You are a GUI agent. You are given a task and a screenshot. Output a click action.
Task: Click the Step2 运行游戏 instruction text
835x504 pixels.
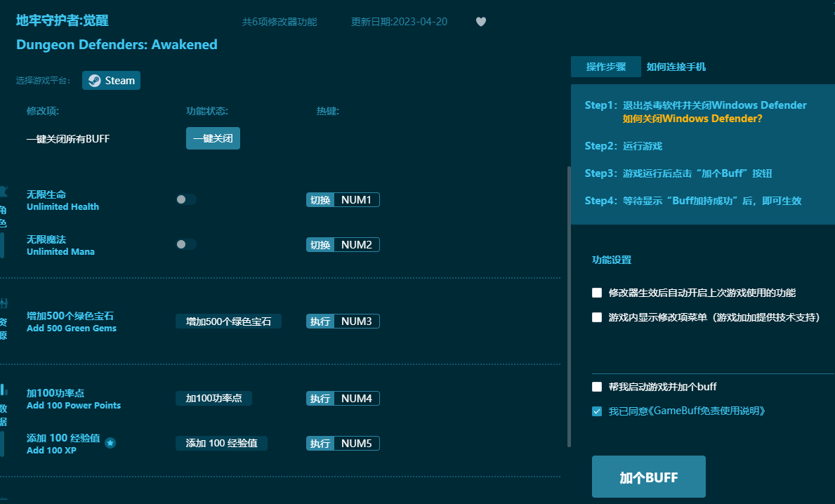coord(624,146)
